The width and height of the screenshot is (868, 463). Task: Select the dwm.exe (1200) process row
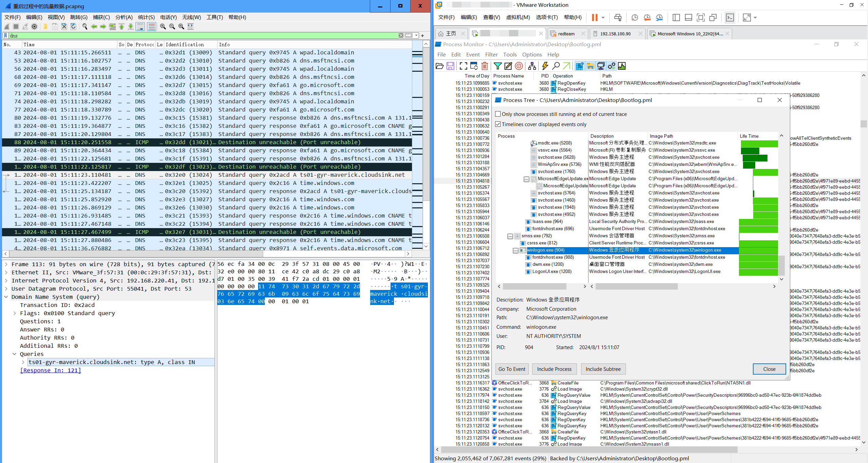548,264
